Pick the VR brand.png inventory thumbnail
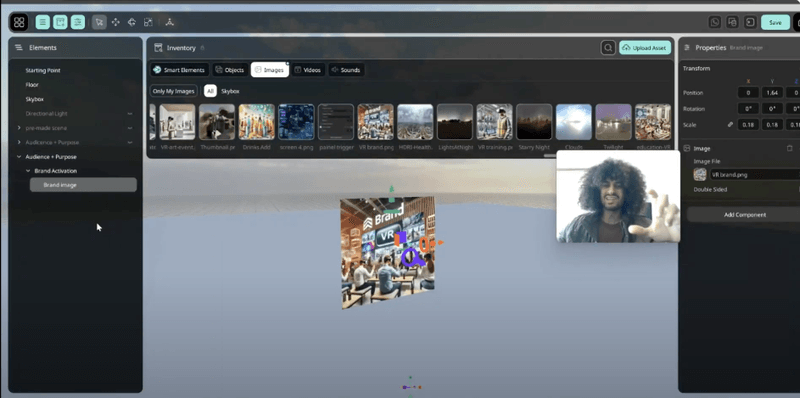Viewport: 800px width, 398px height. (x=376, y=122)
